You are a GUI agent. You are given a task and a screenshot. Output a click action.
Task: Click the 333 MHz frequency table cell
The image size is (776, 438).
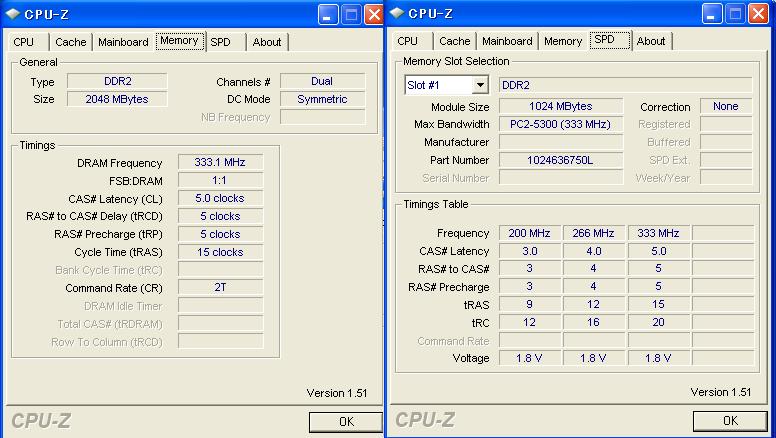(658, 233)
